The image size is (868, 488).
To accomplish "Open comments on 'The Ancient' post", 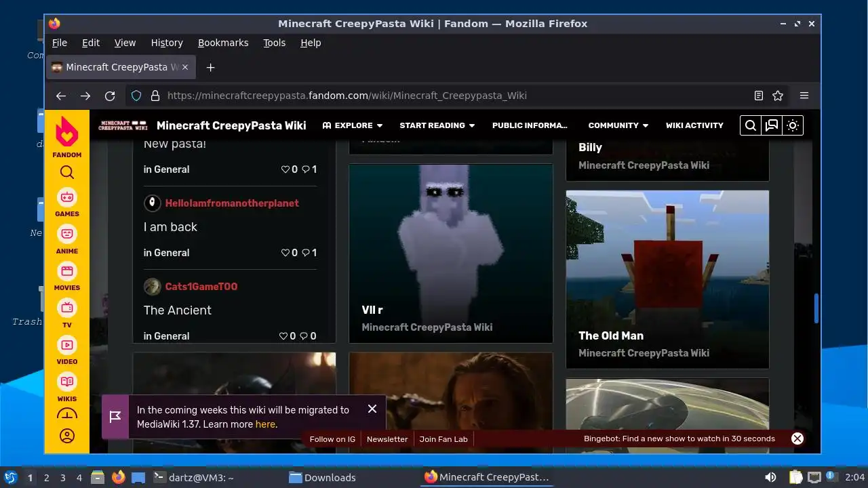I will point(308,336).
